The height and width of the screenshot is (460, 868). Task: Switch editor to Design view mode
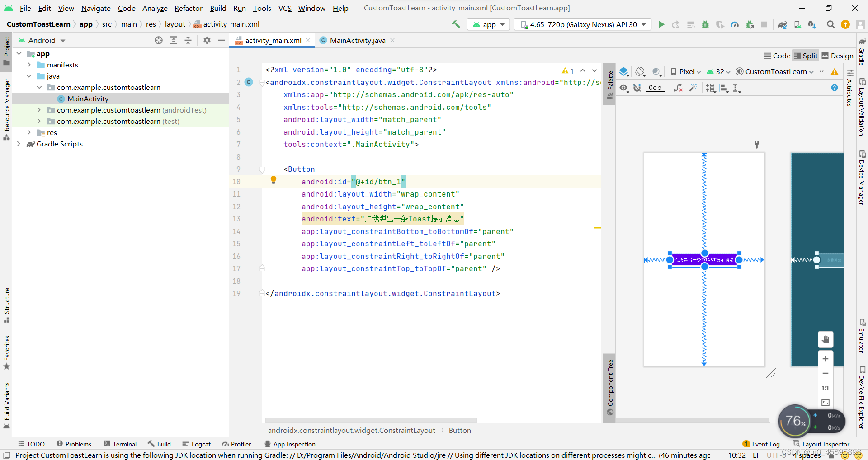(838, 56)
